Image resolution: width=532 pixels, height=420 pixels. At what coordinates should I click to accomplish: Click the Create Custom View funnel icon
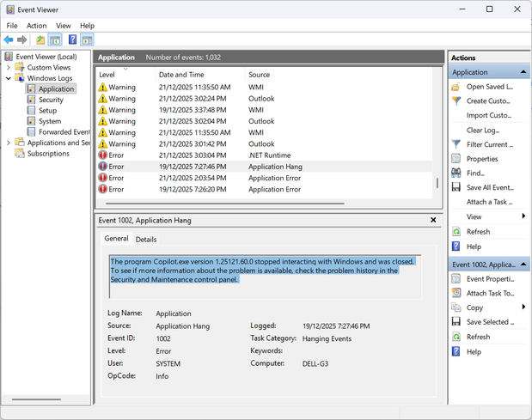pos(456,101)
